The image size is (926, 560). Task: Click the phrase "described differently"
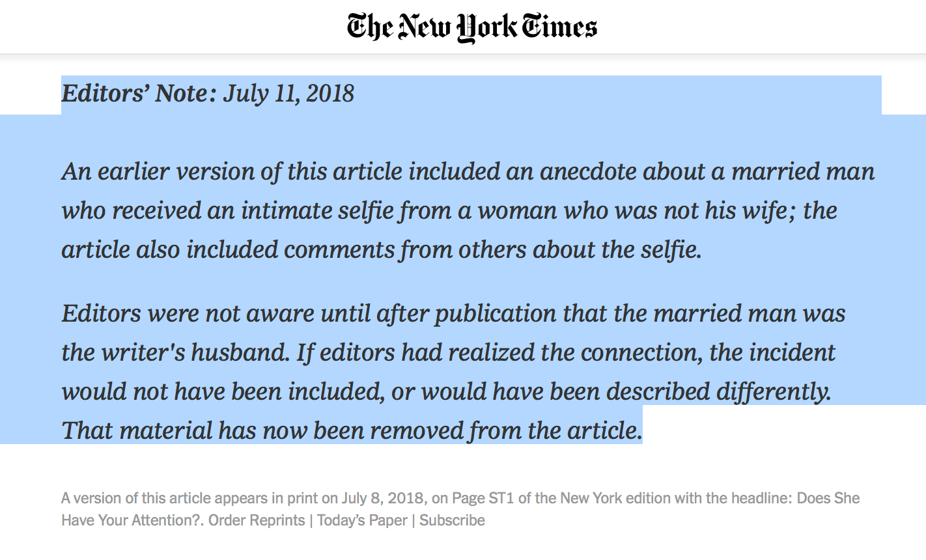point(718,392)
